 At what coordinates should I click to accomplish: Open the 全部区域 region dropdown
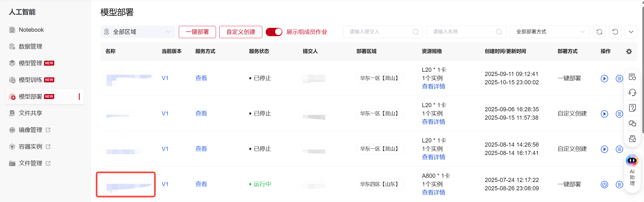coord(138,32)
